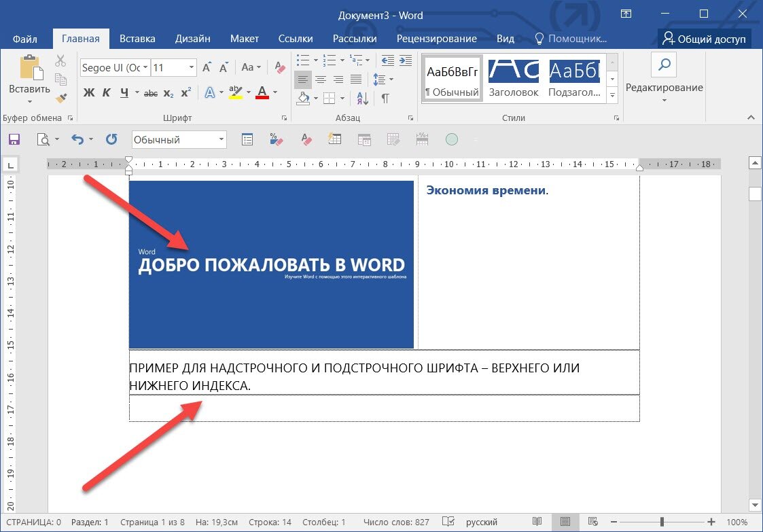
Task: Expand the underline style dropdown arrow
Action: coord(137,92)
